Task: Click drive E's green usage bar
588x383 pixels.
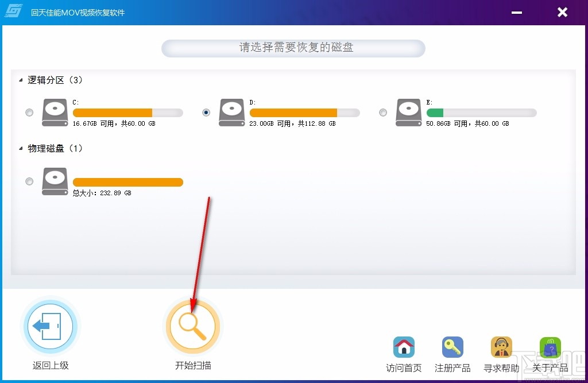Action: (x=436, y=113)
